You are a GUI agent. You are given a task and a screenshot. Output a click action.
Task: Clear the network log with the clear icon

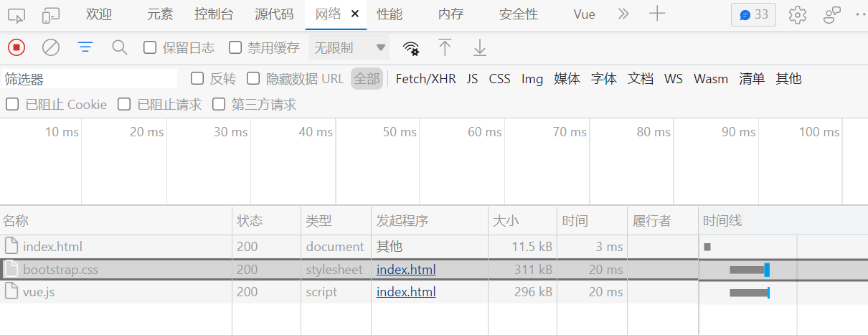[51, 48]
